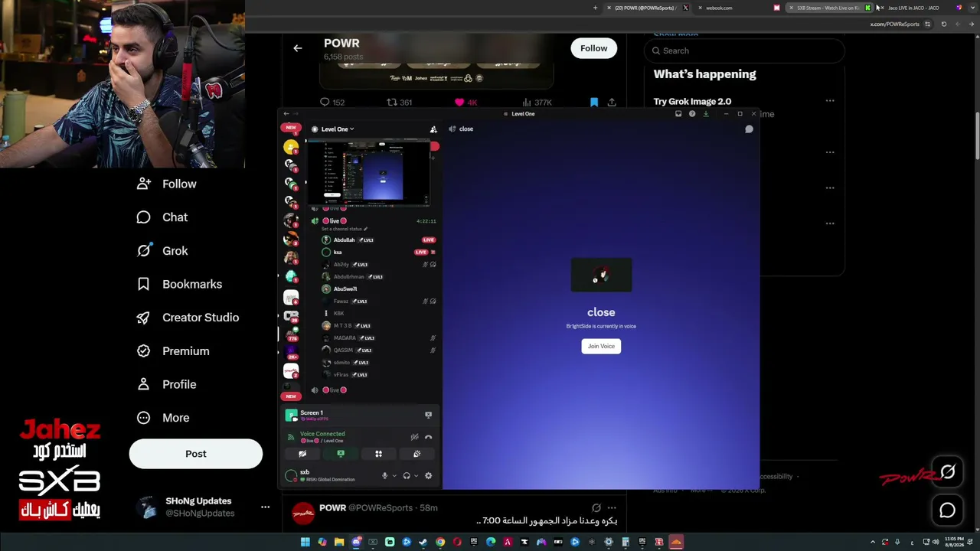The image size is (980, 551).
Task: Click the white Post button
Action: 196,453
